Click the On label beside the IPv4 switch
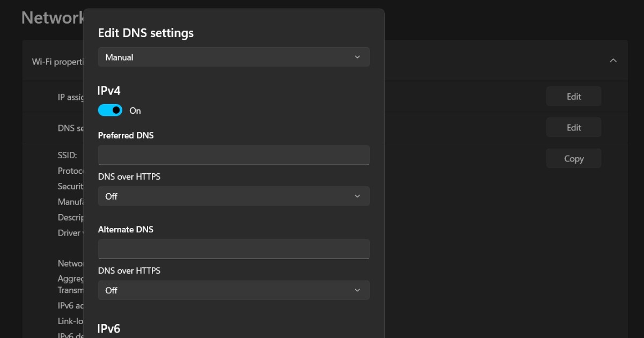Screen dimensions: 644x338 (135, 111)
